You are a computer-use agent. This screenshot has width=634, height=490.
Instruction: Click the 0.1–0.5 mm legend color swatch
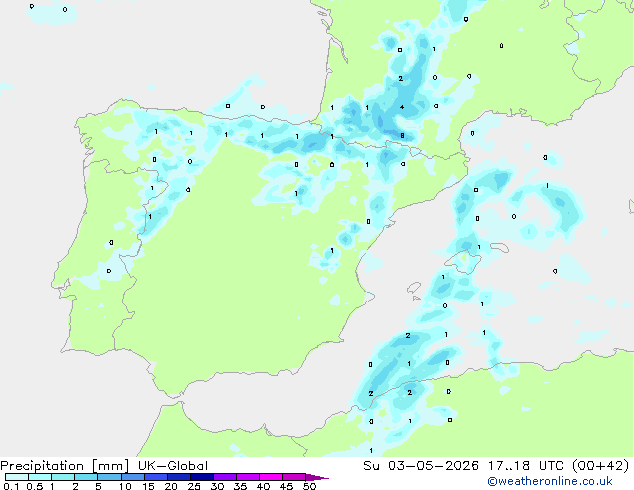(x=17, y=477)
